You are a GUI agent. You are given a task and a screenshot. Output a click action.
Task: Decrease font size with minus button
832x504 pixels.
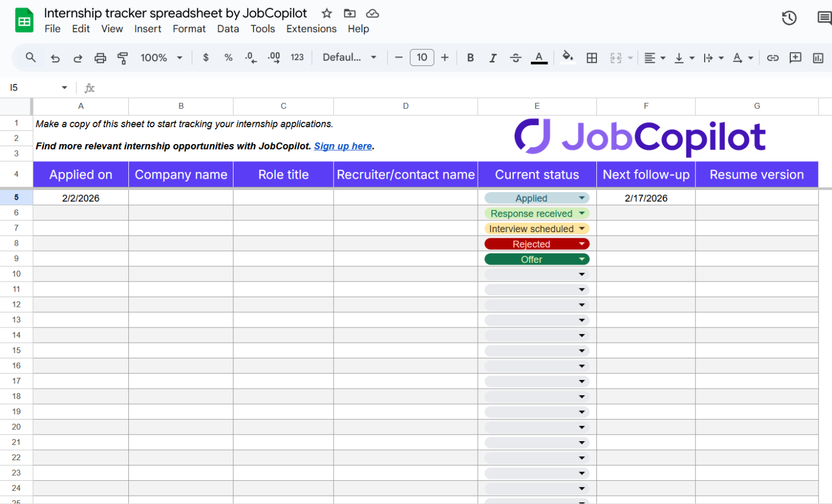[399, 57]
